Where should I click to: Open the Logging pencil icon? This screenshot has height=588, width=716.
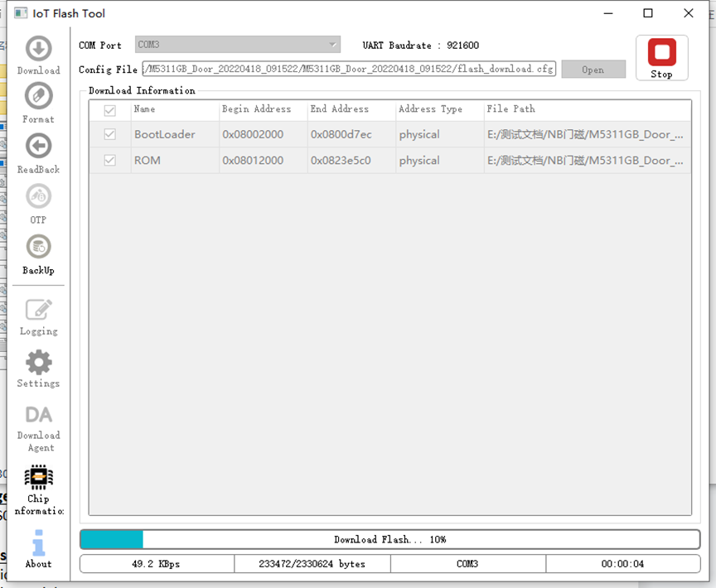[38, 311]
